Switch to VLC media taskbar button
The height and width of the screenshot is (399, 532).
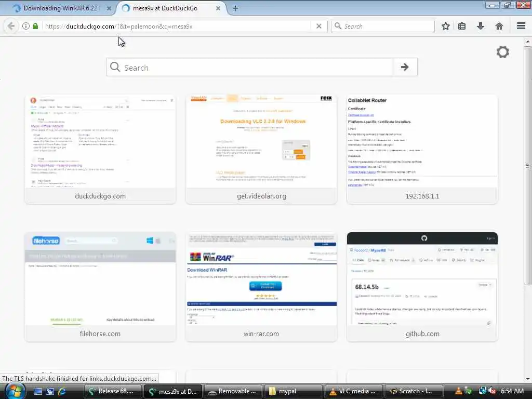pyautogui.click(x=353, y=391)
